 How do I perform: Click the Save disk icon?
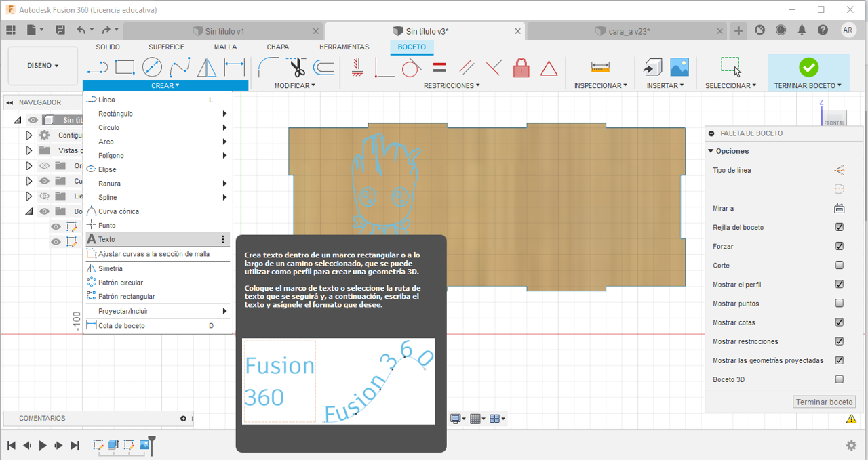coord(60,30)
